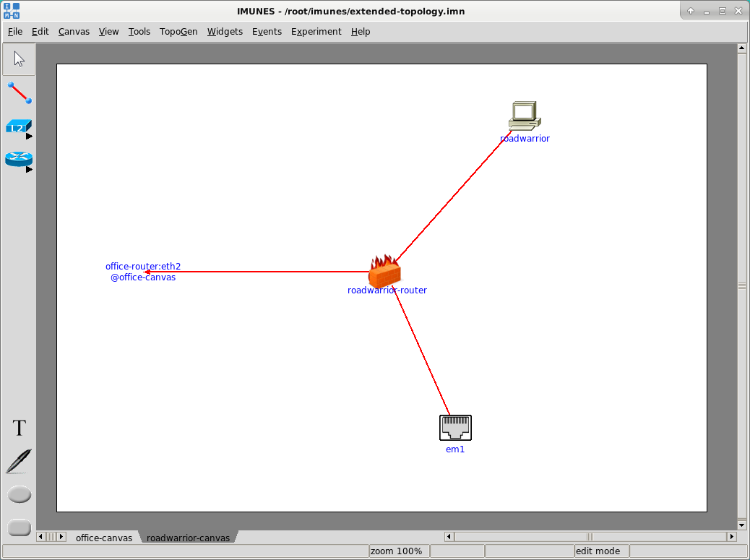Open the Edit menu

point(40,32)
